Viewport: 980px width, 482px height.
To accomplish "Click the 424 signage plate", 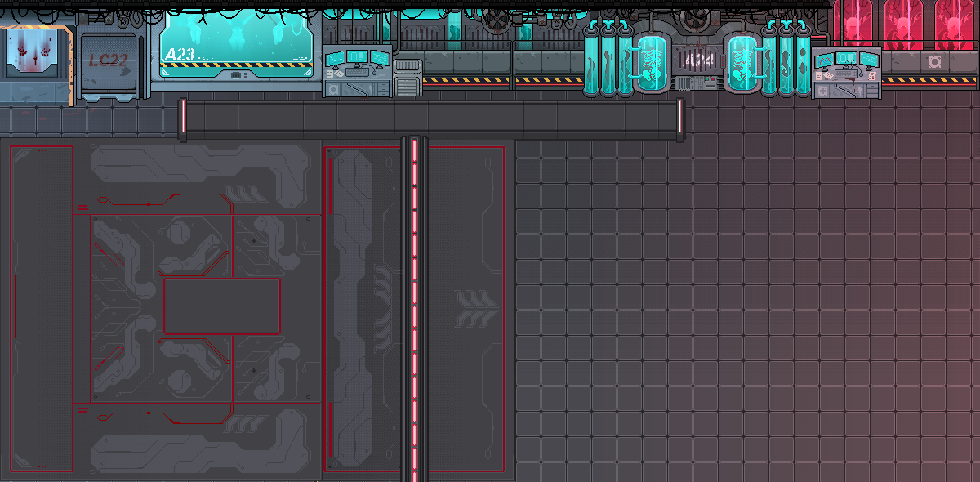I will (x=697, y=60).
